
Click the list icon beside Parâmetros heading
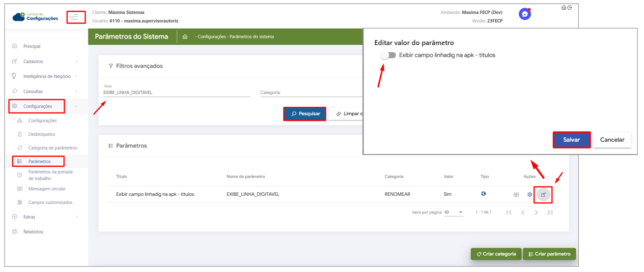coord(111,146)
